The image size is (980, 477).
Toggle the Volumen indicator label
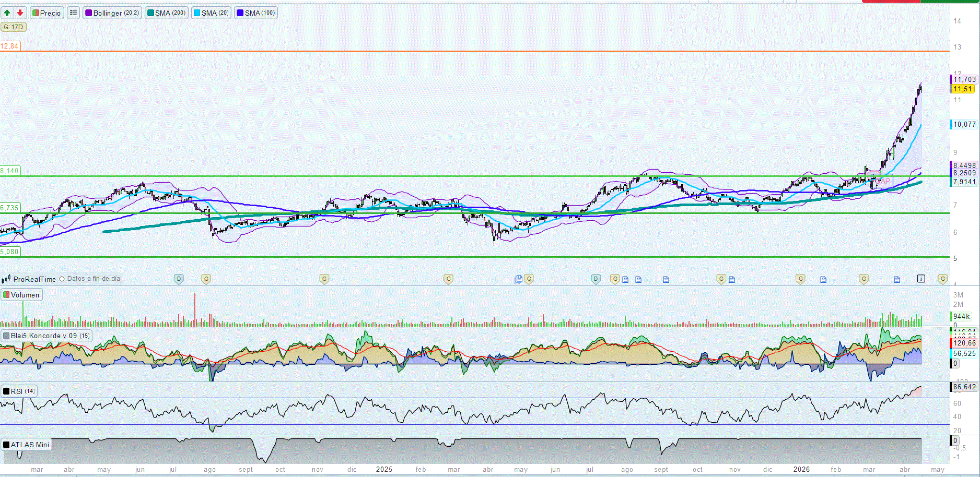(x=21, y=295)
